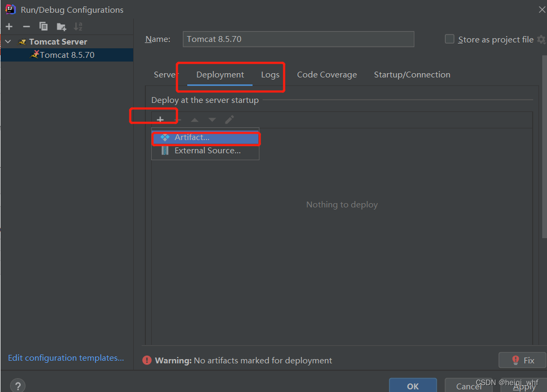Click the vertical scrollbar on right
This screenshot has width=547, height=392.
coord(544,146)
